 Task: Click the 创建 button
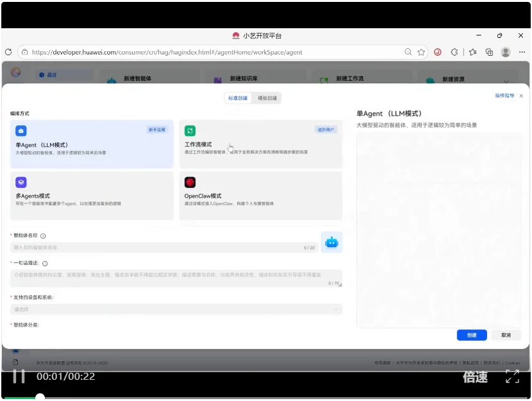point(472,336)
